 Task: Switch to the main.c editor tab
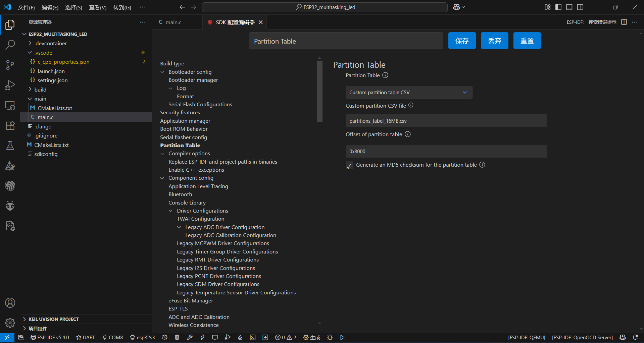coord(174,22)
